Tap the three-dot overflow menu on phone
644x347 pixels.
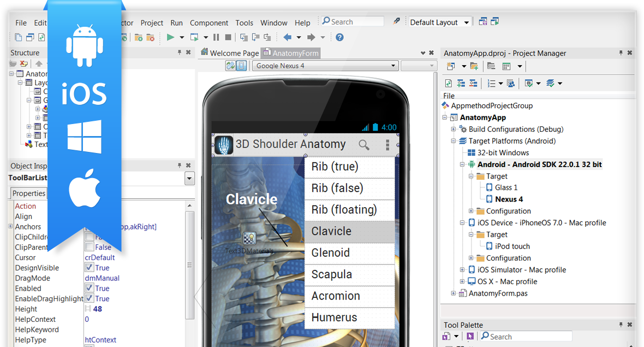[387, 145]
